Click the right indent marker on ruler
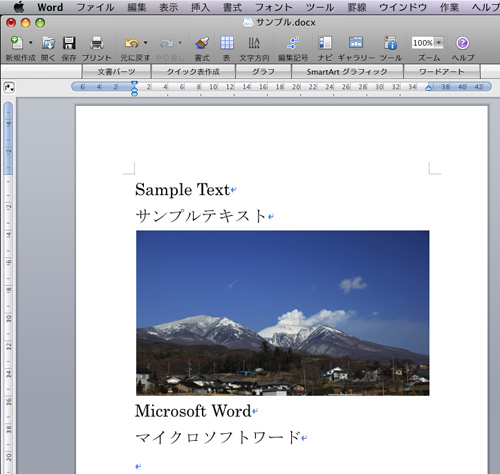Screen dimensions: 500x474 pos(429,88)
